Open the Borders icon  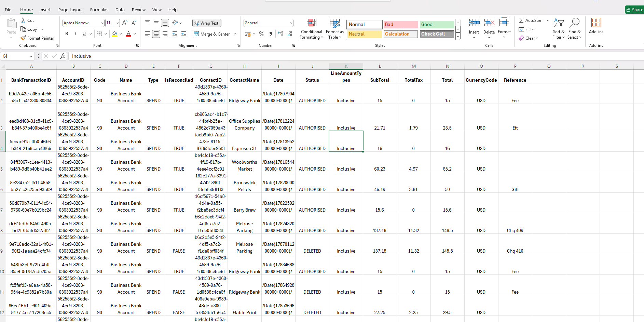click(99, 34)
